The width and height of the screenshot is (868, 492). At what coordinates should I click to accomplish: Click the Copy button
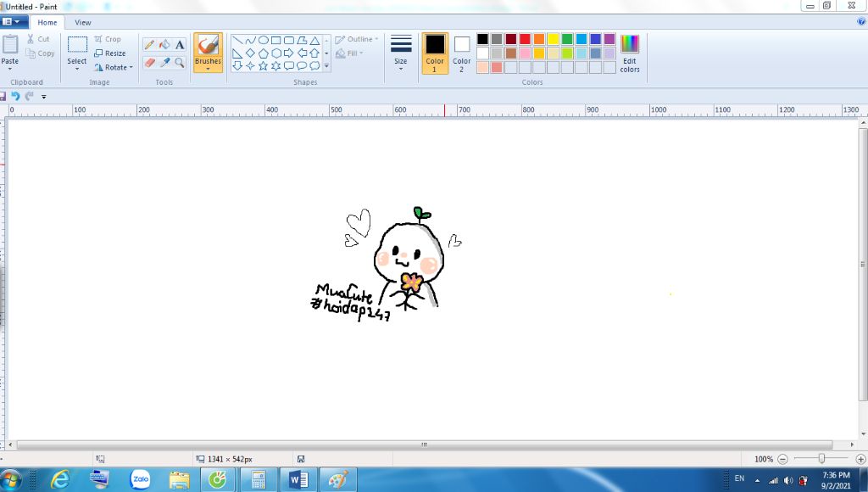pos(41,53)
